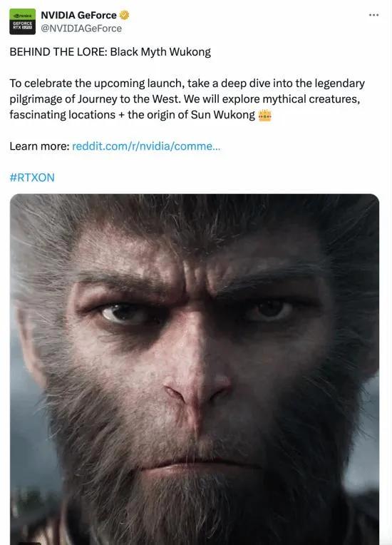Click the crown emoji after Sun Wukong

264,115
